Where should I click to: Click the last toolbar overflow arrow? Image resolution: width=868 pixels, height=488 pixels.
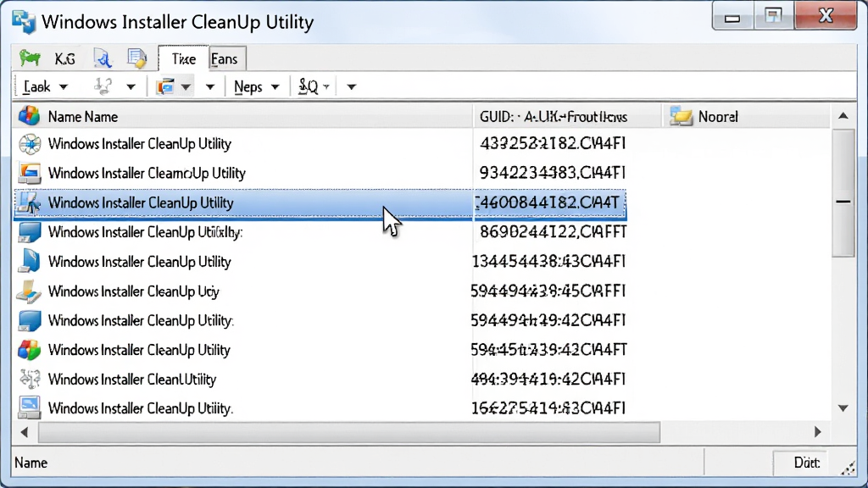(x=351, y=87)
